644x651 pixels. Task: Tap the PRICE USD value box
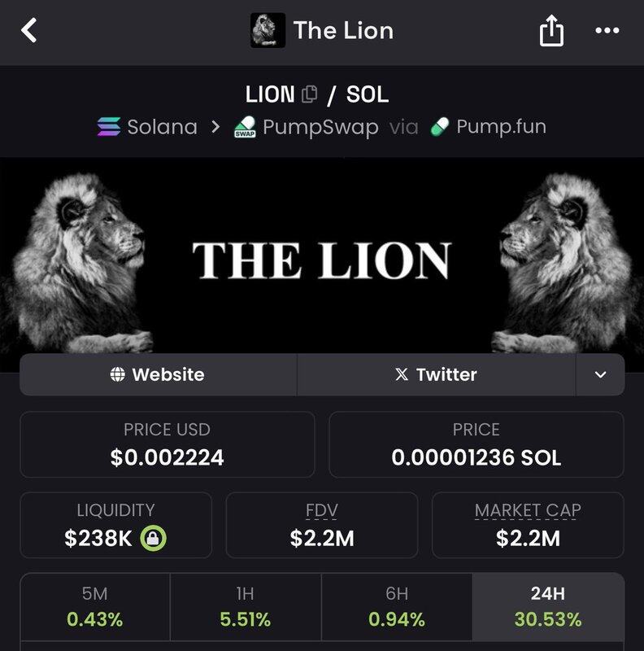click(167, 444)
